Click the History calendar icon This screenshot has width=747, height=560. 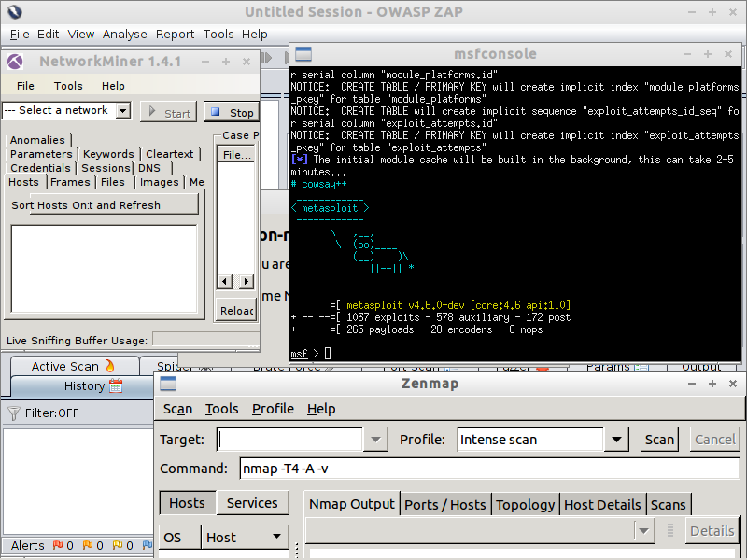[x=117, y=386]
